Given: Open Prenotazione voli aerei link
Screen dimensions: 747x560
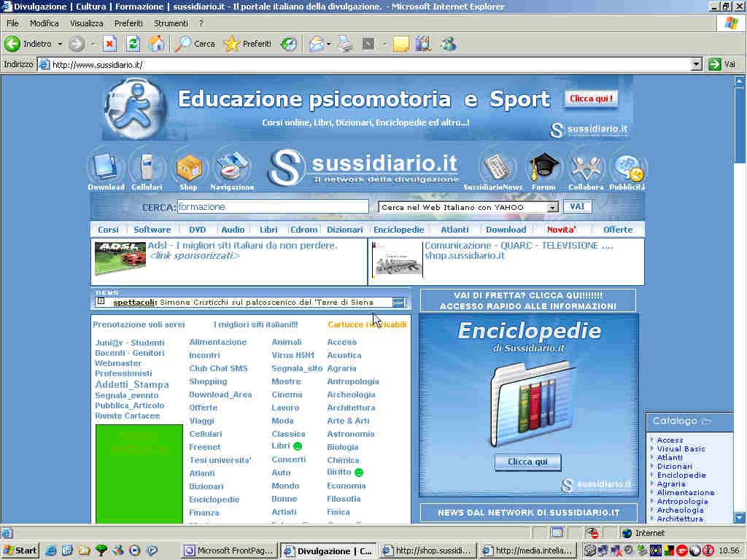Looking at the screenshot, I should 139,324.
